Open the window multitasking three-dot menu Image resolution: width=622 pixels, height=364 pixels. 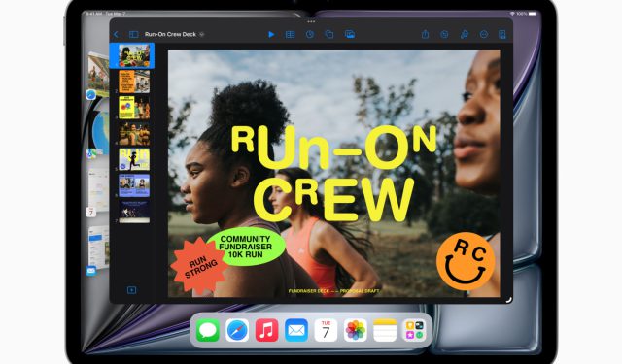311,21
